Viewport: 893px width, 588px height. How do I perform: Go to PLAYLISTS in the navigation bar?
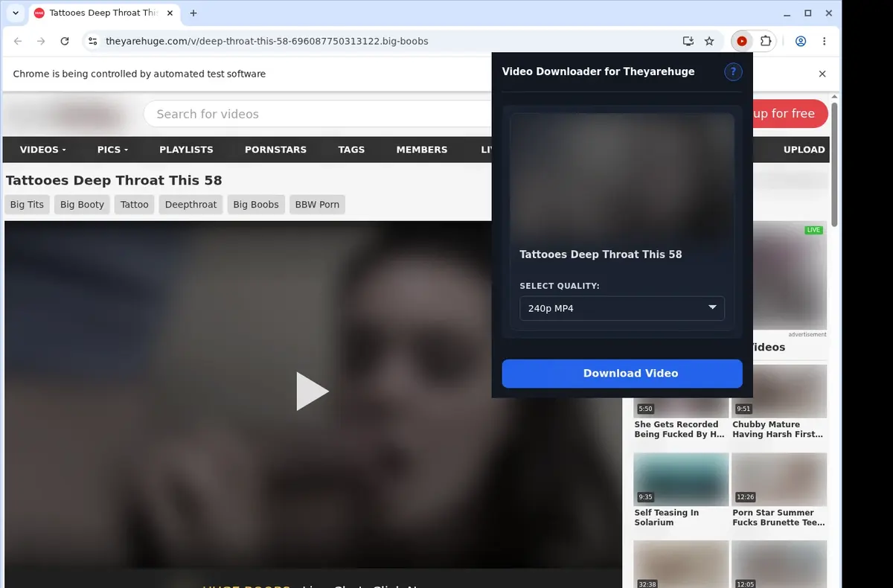(x=186, y=150)
